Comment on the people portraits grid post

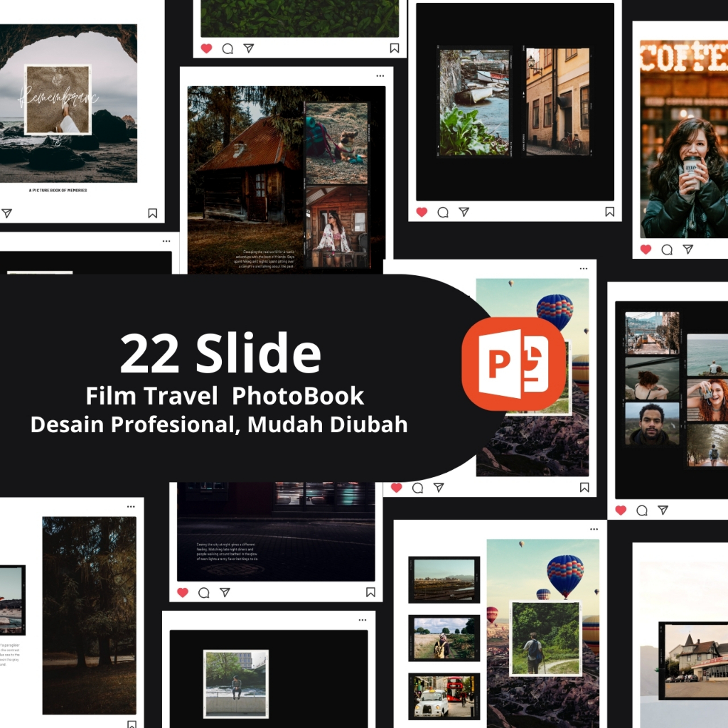tap(641, 510)
